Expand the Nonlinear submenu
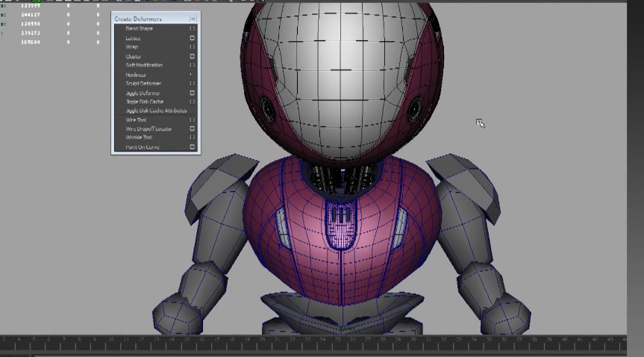 [137, 75]
